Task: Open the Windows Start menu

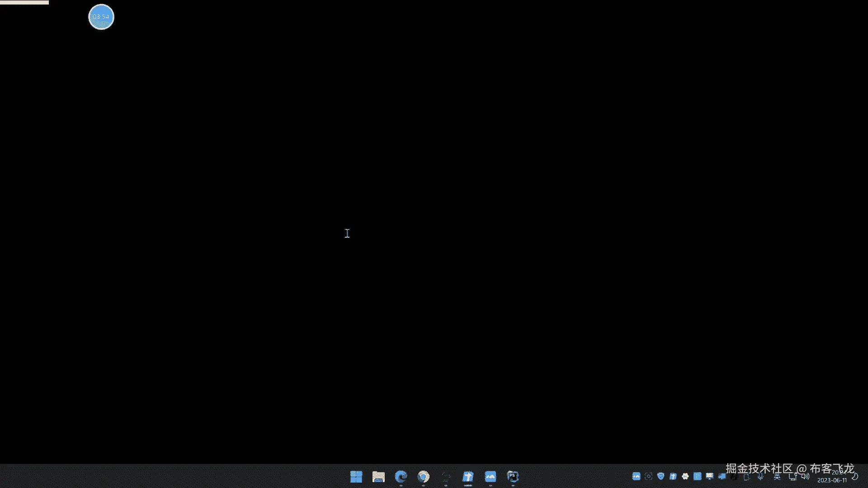Action: [356, 477]
